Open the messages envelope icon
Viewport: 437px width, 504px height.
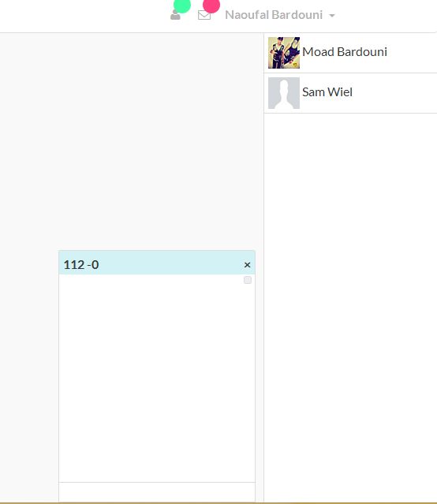(x=204, y=15)
